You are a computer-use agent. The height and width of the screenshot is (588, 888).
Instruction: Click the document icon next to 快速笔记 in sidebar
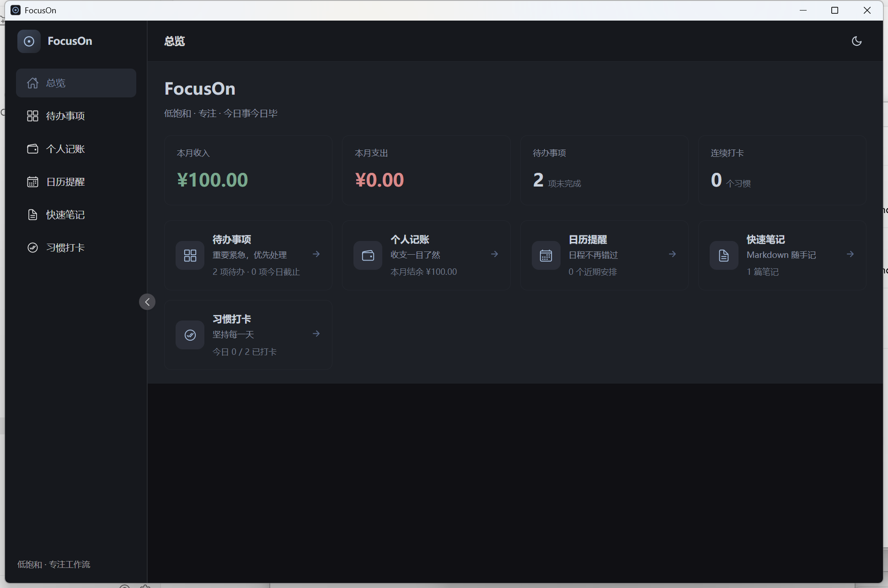coord(32,214)
